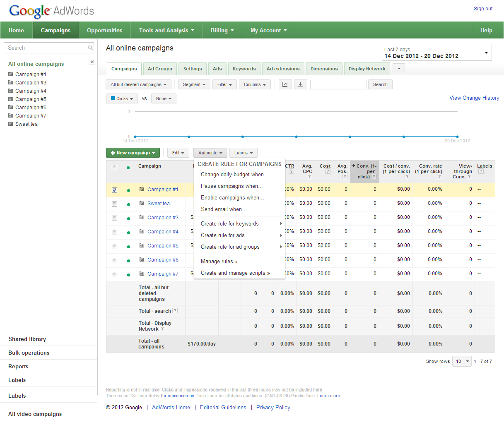Screen dimensions: 504x425
Task: Click the View Change History link
Action: click(474, 98)
